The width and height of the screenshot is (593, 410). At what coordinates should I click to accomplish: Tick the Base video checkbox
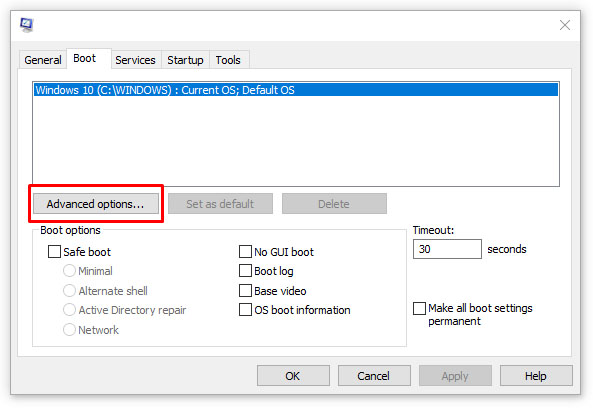pos(245,290)
